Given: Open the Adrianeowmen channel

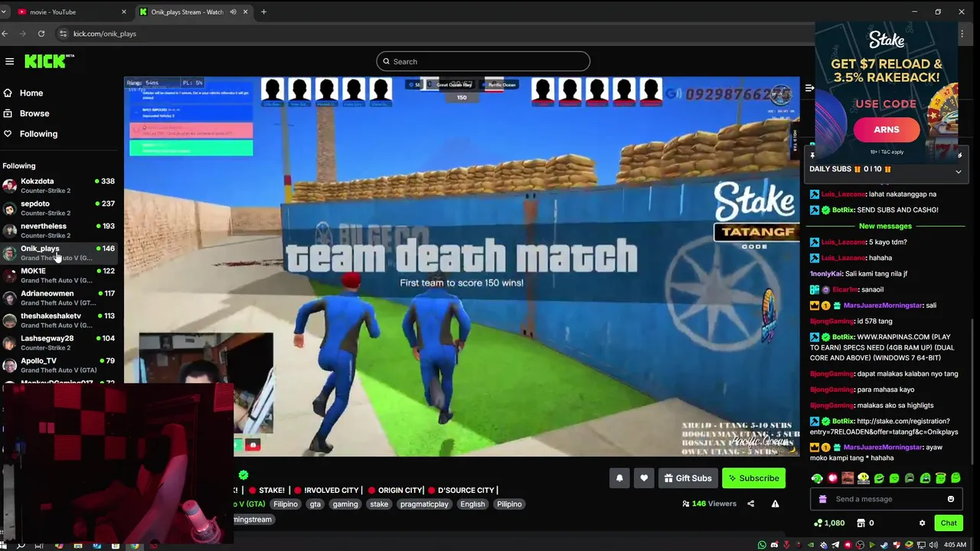Looking at the screenshot, I should pyautogui.click(x=60, y=298).
